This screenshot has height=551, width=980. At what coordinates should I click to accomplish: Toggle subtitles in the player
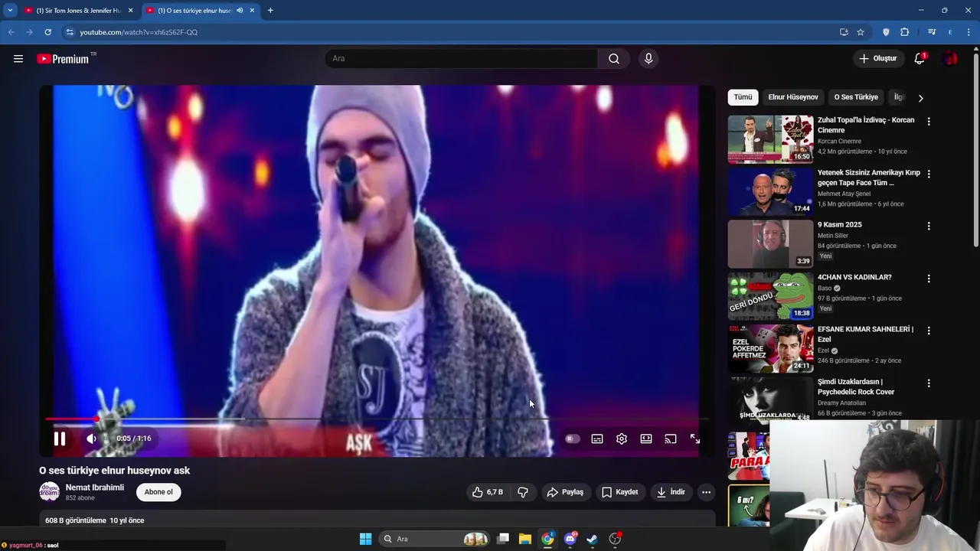coord(597,439)
